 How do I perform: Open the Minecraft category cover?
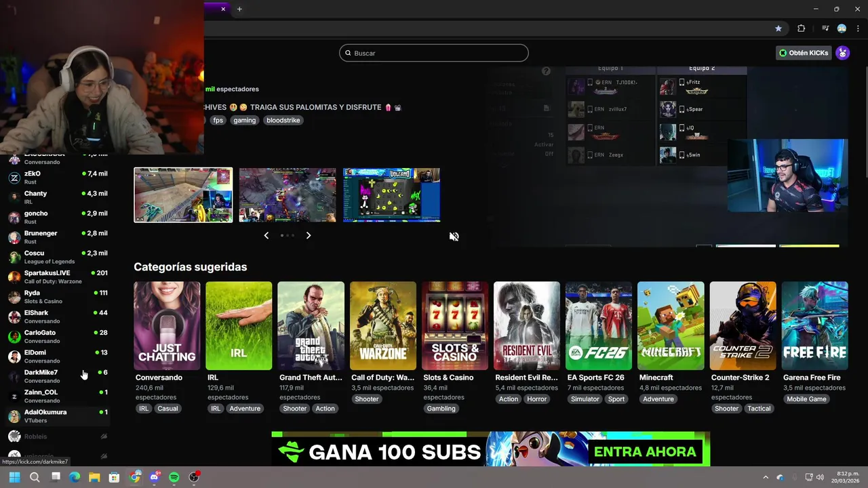pyautogui.click(x=671, y=326)
